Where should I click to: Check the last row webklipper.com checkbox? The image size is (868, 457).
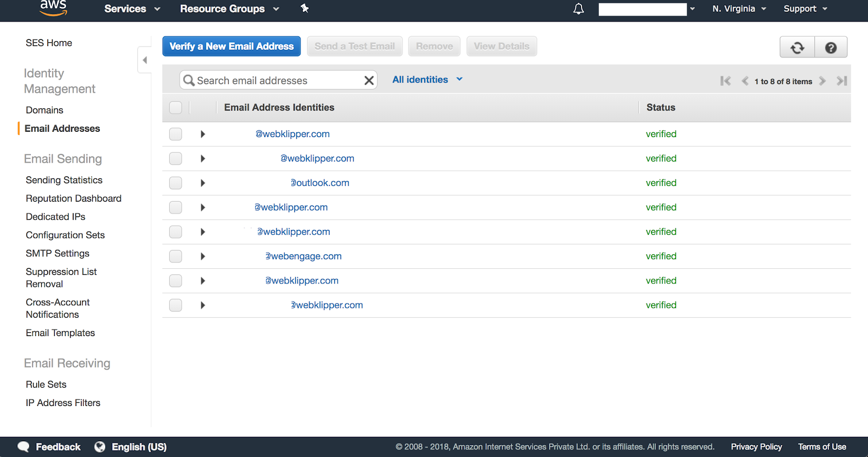click(176, 305)
